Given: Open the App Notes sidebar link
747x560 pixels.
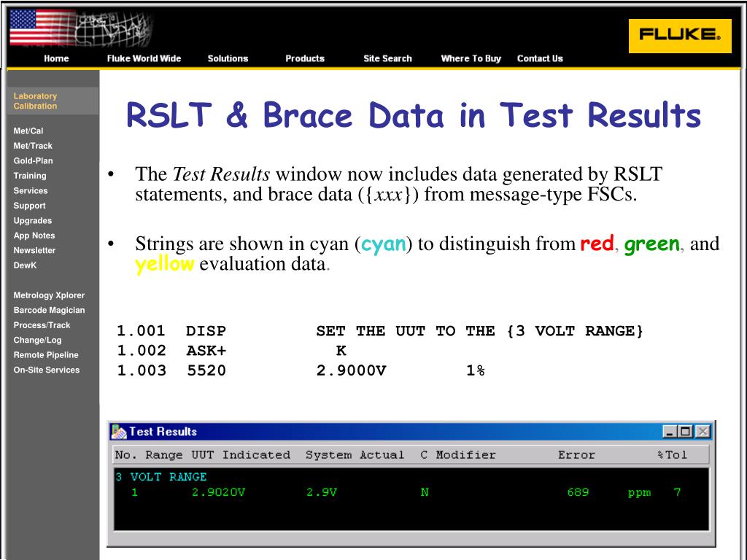Looking at the screenshot, I should click(x=34, y=236).
